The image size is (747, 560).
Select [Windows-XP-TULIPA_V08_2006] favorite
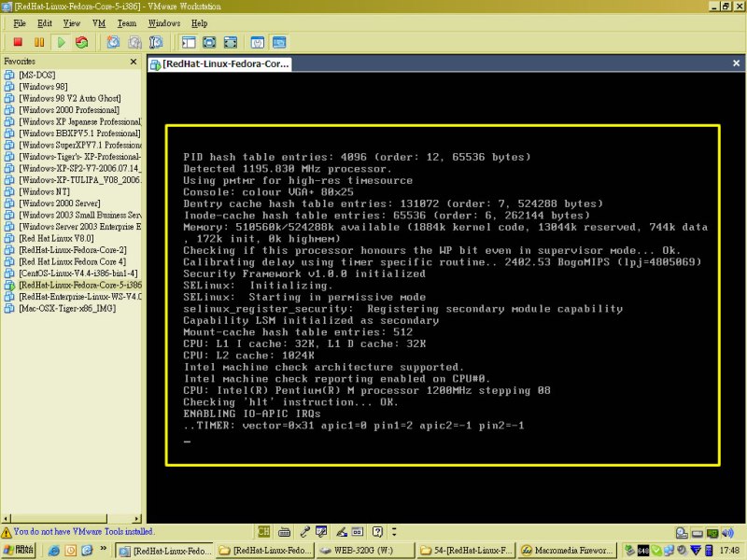73,180
